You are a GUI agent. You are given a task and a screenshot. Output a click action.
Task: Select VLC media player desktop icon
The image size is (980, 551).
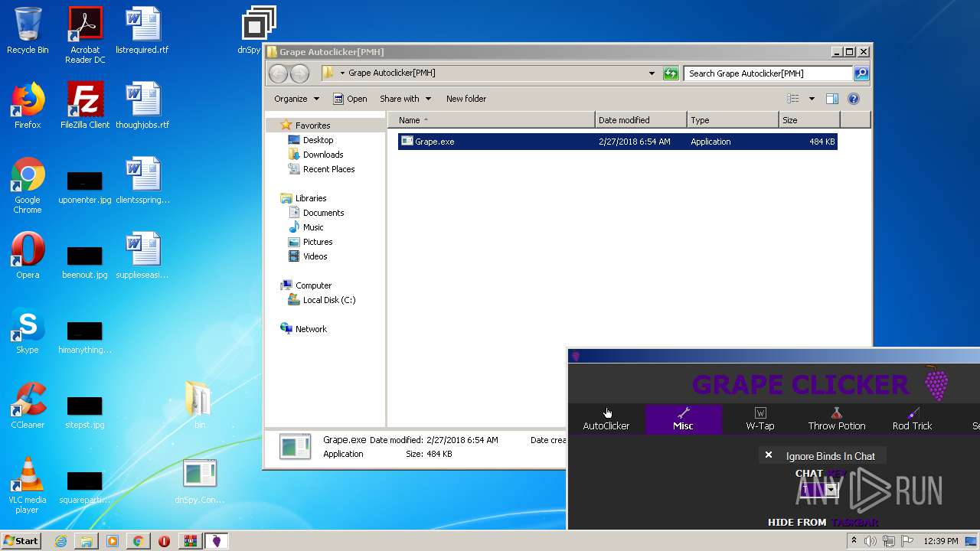tap(28, 485)
